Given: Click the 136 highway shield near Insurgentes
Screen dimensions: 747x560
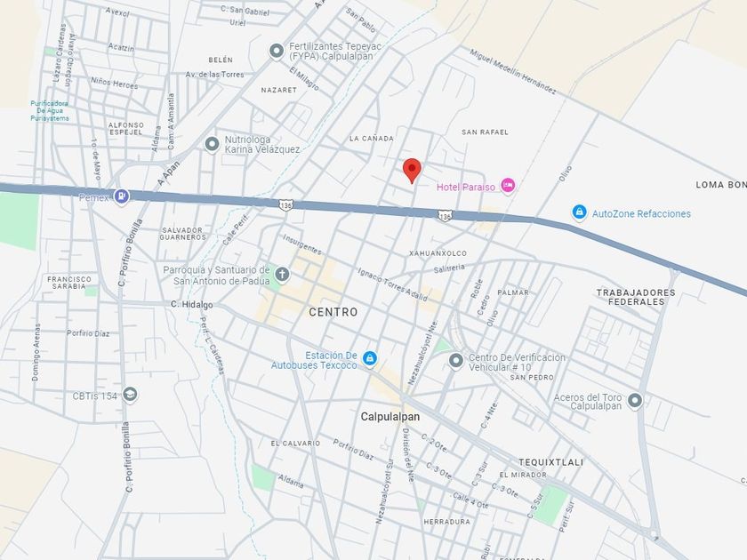Looking at the screenshot, I should (x=285, y=205).
